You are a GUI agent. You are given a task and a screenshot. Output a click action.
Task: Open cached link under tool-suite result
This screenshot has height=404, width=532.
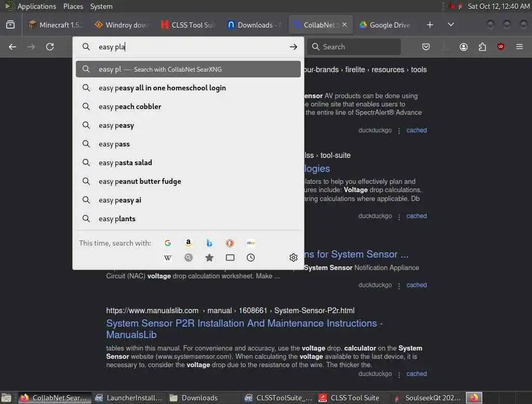click(x=416, y=216)
